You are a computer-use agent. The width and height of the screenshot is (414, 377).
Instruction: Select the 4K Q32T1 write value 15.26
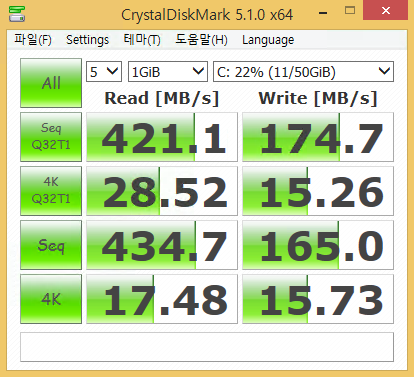[x=318, y=191]
